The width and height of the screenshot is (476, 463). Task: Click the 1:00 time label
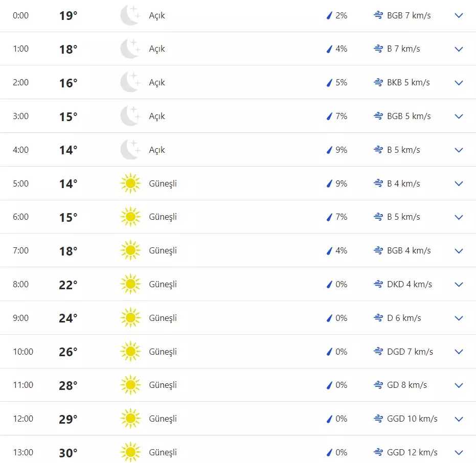click(21, 49)
